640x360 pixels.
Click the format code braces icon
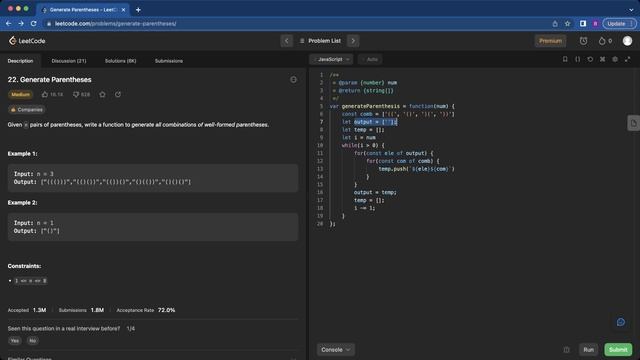[x=578, y=60]
